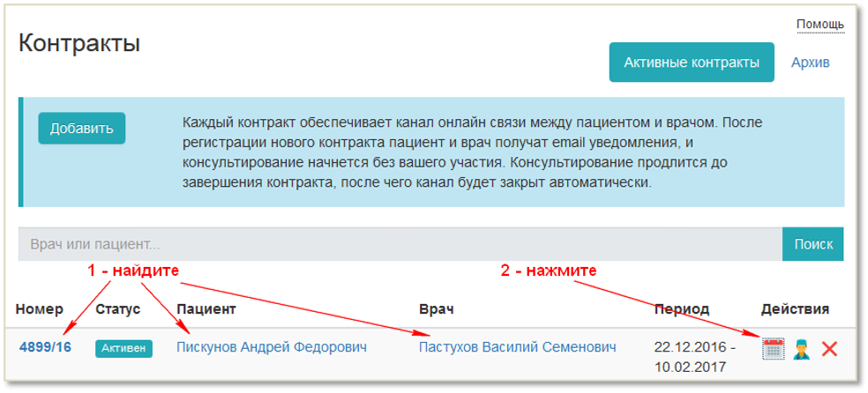This screenshot has width=868, height=393.
Task: Open doctor Пастухов Василий Семенович
Action: [x=518, y=347]
